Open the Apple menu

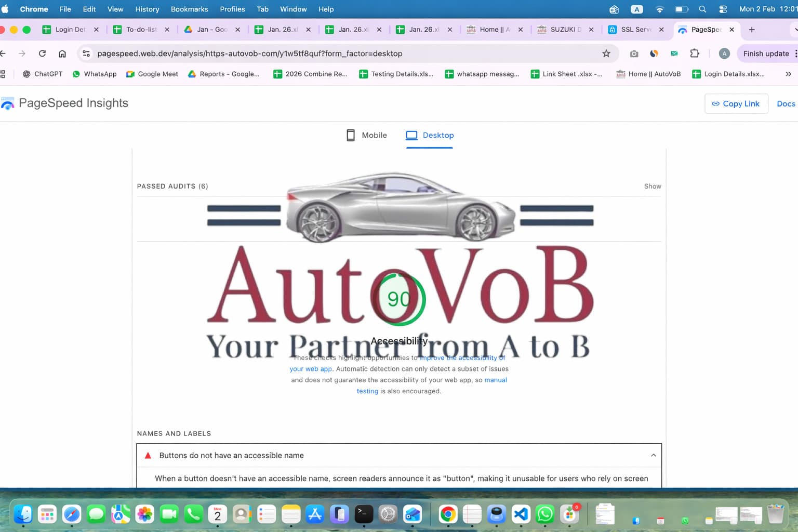coord(5,9)
